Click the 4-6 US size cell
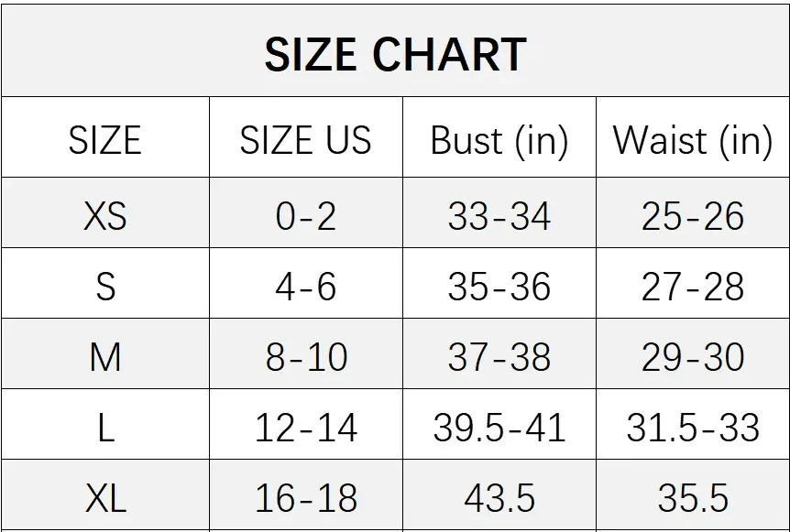790x532 pixels. [x=306, y=283]
